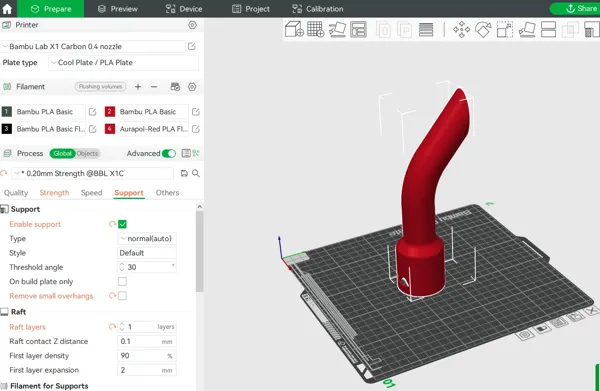Viewport: 600px width, 391px height.
Task: Open the process preset dropdown
Action: pos(92,173)
